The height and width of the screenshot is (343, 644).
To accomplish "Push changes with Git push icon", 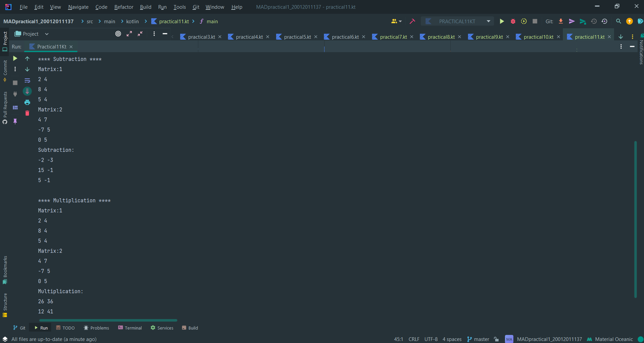I will (583, 21).
